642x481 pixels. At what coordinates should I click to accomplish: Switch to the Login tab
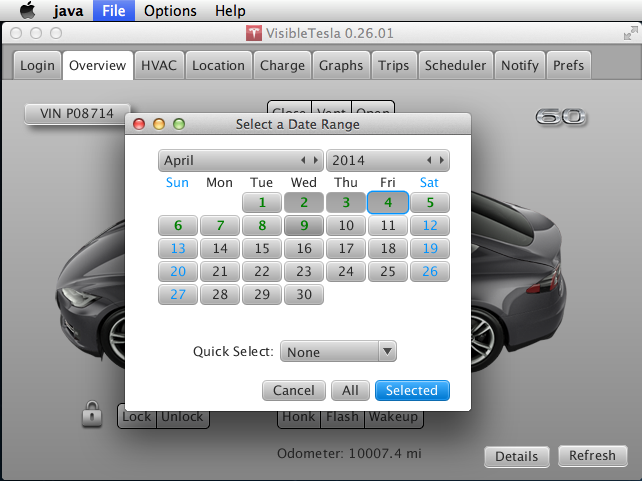coord(37,65)
